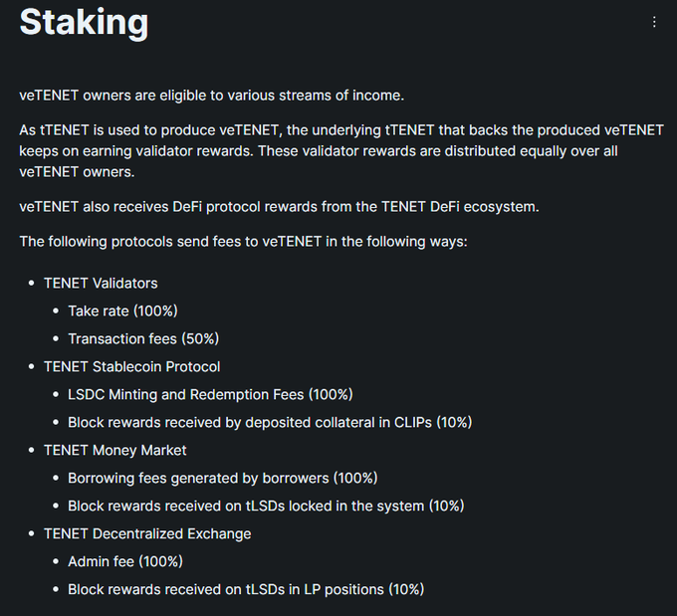Open the three-dot page options menu
This screenshot has height=616, width=677.
click(x=654, y=22)
